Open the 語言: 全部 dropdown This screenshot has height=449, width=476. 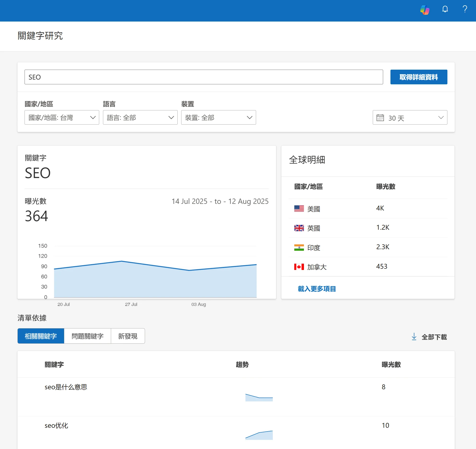[140, 118]
